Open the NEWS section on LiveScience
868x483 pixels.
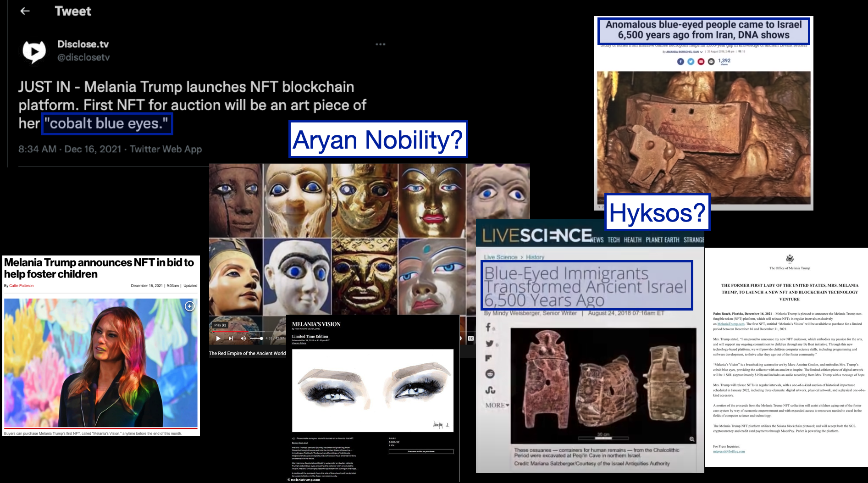coord(597,240)
